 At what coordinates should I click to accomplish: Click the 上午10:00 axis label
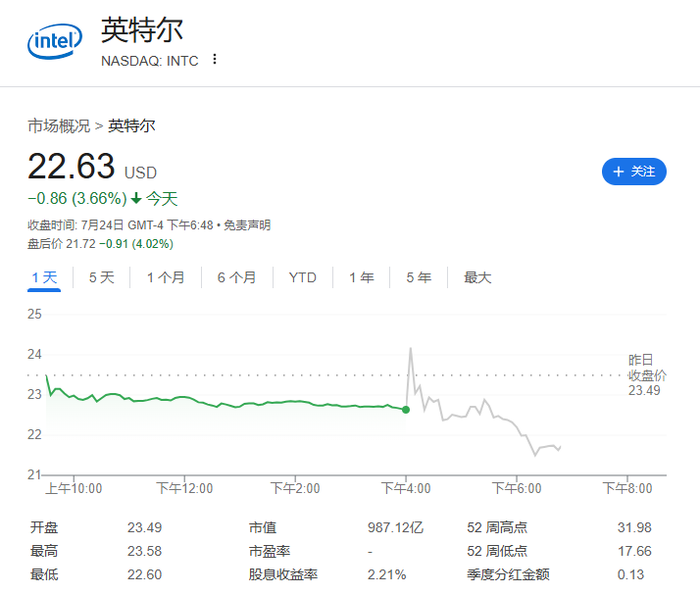click(x=74, y=489)
